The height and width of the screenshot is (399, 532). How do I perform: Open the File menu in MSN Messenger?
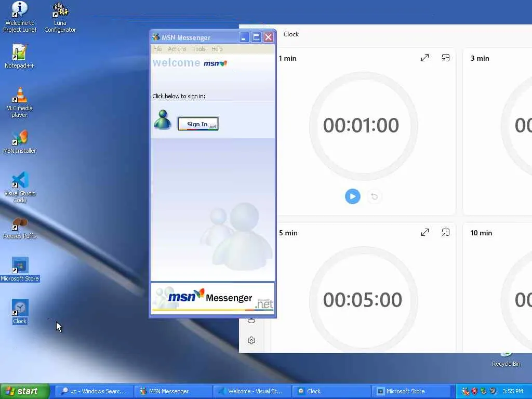click(157, 49)
